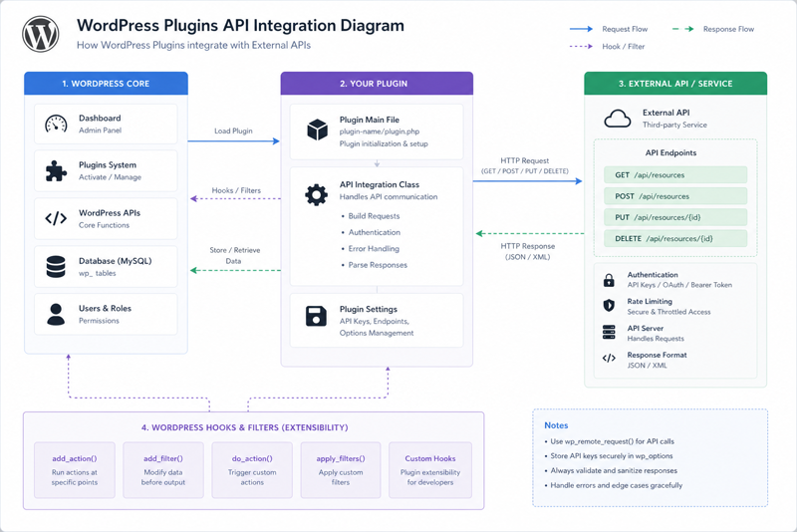This screenshot has height=532, width=797.
Task: Click the API Server rack icon
Action: (609, 332)
